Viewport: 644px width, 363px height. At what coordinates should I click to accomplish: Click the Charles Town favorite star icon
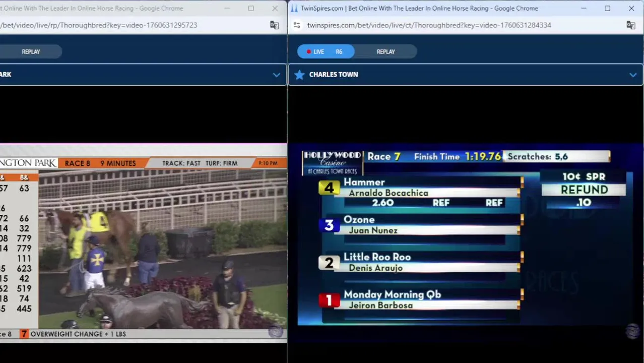[299, 75]
